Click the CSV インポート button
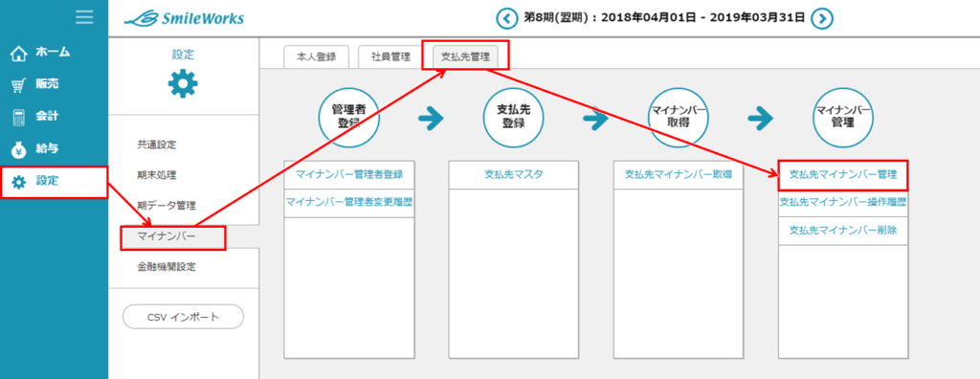The image size is (980, 379). click(x=183, y=317)
